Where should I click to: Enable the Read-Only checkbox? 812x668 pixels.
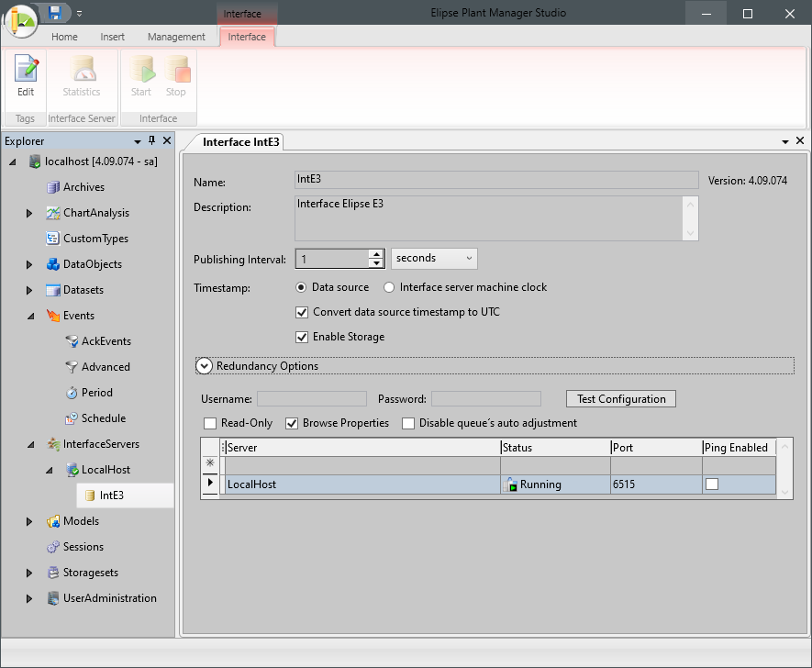click(x=210, y=424)
